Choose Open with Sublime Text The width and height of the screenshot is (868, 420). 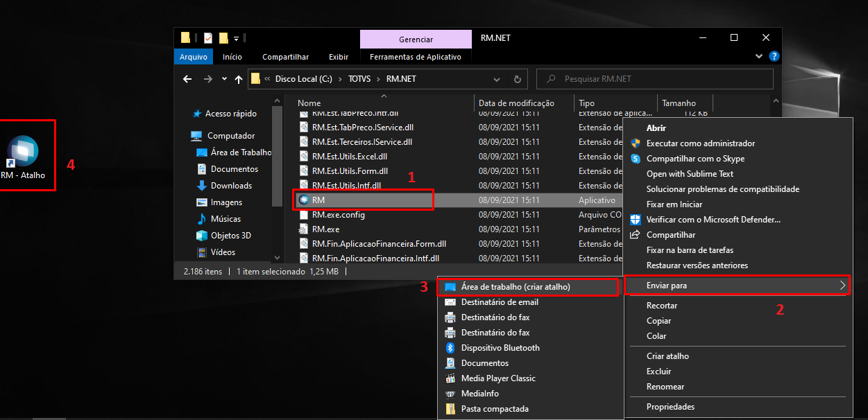click(x=690, y=174)
